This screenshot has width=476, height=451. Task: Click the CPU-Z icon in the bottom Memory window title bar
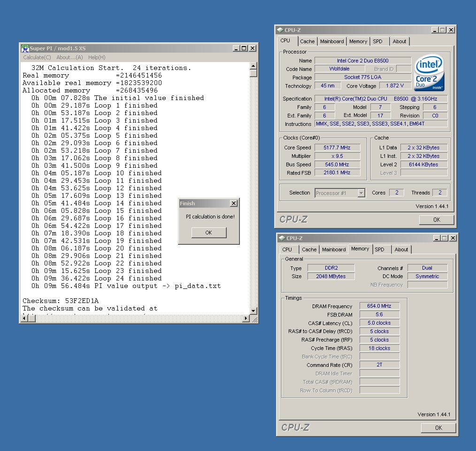tap(282, 238)
